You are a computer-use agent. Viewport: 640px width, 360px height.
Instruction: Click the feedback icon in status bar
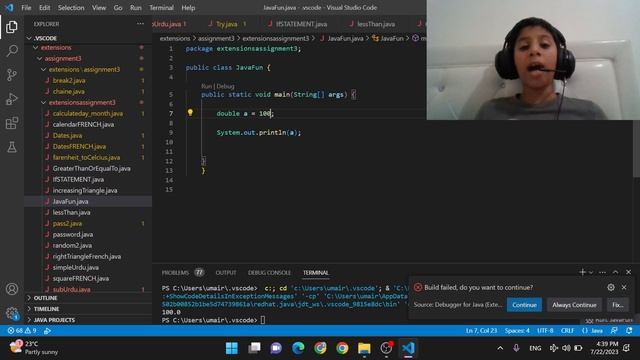tap(614, 331)
